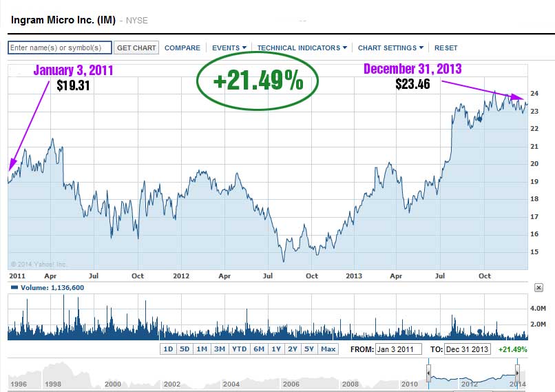Select the Max time range
555x392 pixels.
(x=328, y=349)
